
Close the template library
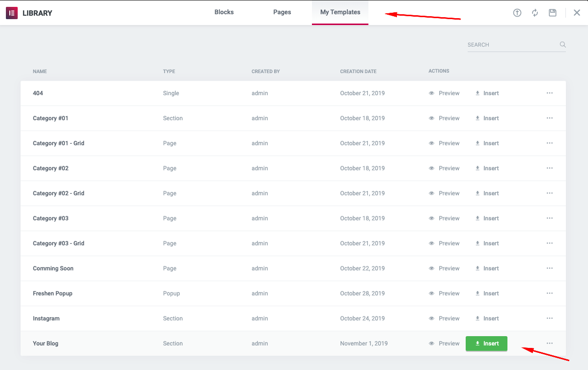click(577, 13)
